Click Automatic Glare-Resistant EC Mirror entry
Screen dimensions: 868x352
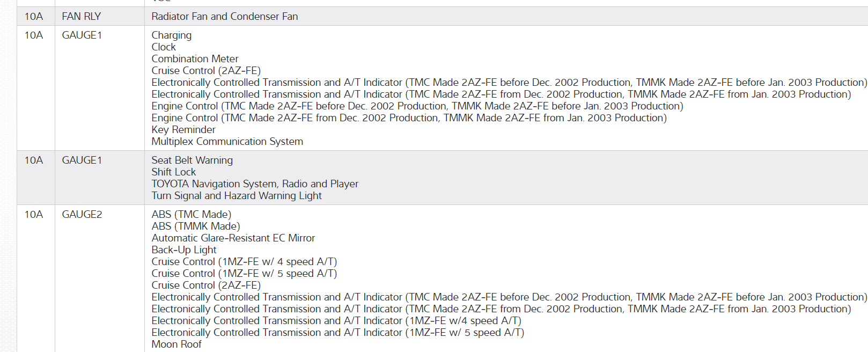[x=233, y=238]
